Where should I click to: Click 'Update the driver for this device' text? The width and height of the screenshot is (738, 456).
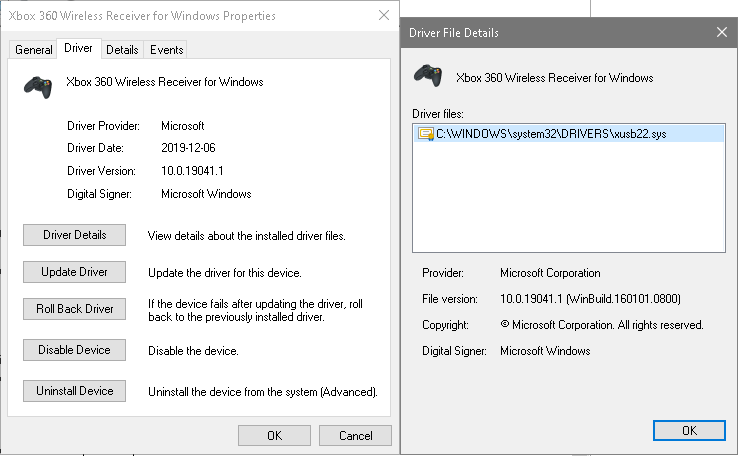pos(225,273)
